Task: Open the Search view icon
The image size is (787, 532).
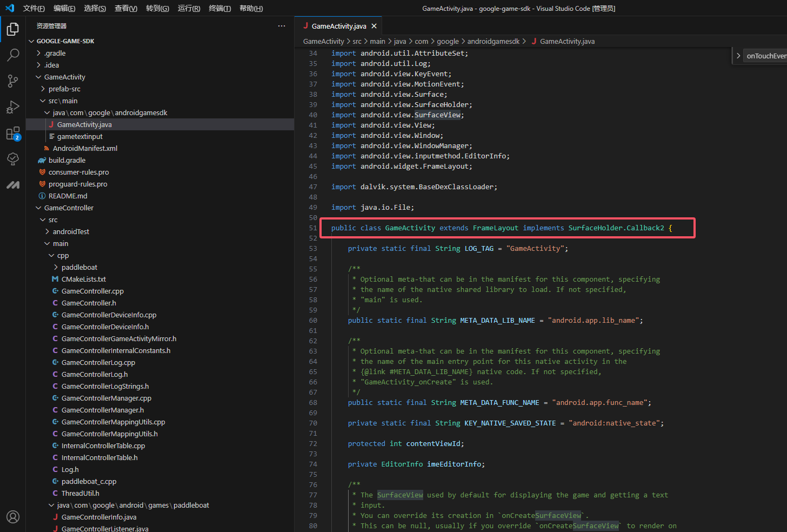Action: click(13, 55)
